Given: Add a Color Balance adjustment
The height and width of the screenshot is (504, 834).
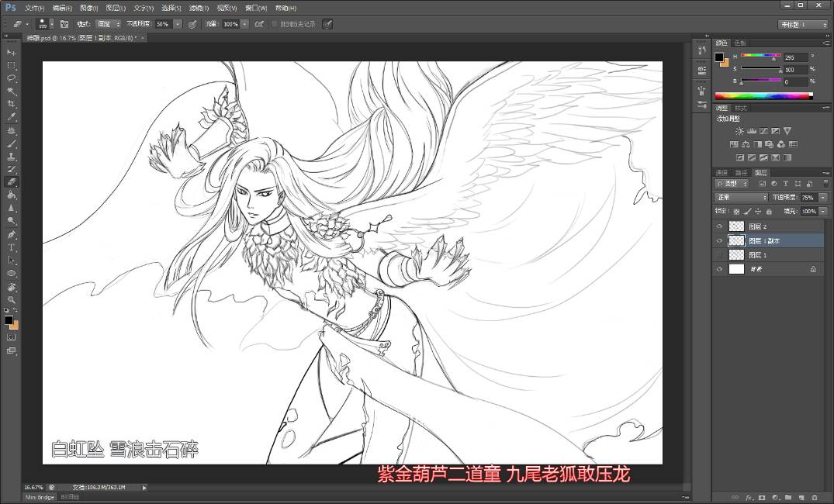Looking at the screenshot, I should tap(746, 144).
